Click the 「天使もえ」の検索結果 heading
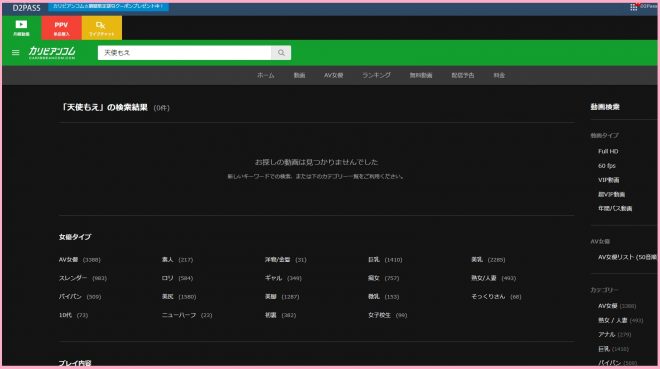 [x=104, y=108]
